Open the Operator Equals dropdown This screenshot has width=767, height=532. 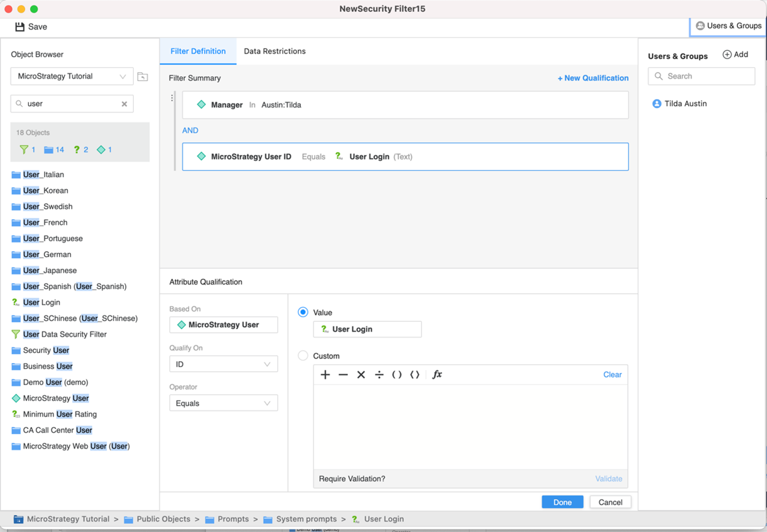point(223,403)
